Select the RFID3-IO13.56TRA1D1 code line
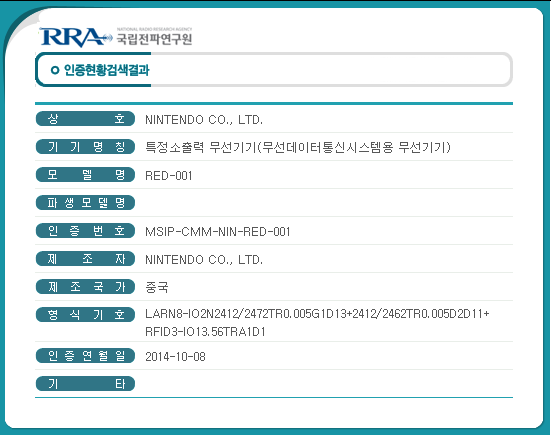The height and width of the screenshot is (435, 551). pyautogui.click(x=205, y=332)
